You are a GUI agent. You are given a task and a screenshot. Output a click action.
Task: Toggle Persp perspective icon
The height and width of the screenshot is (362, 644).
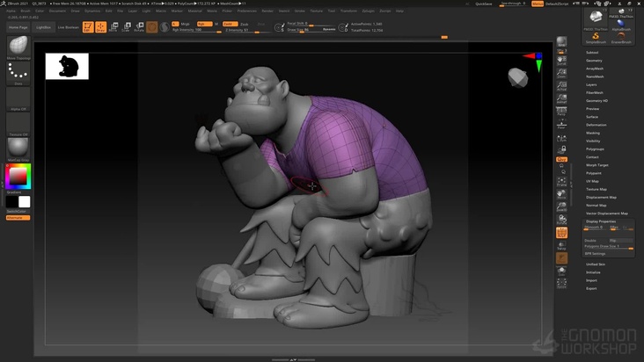coord(561,111)
